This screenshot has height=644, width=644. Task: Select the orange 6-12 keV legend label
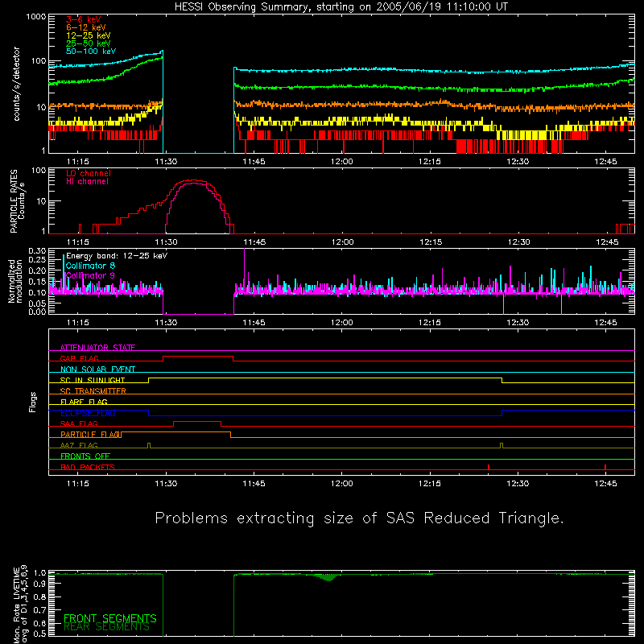[86, 27]
